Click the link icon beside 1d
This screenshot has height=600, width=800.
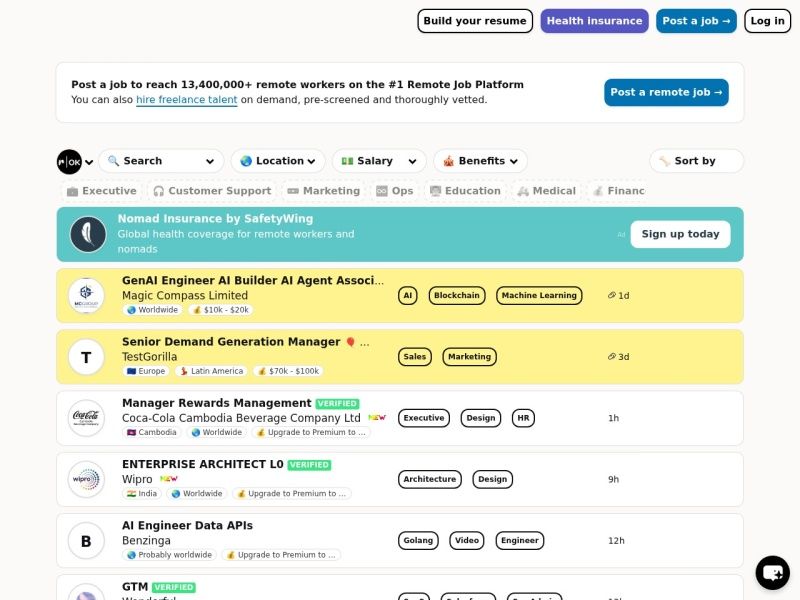tap(611, 295)
